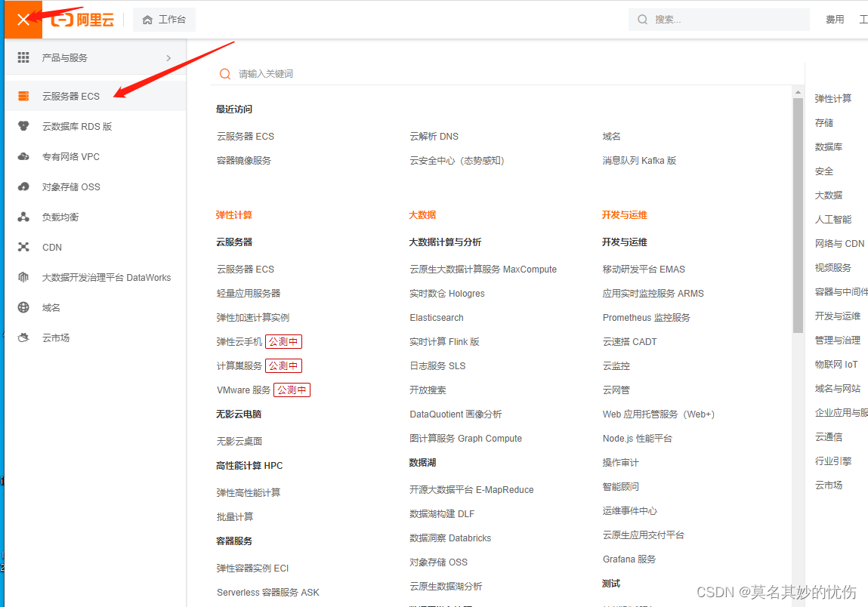The width and height of the screenshot is (868, 607).
Task: Open 云速搭 CADT link
Action: tap(629, 342)
